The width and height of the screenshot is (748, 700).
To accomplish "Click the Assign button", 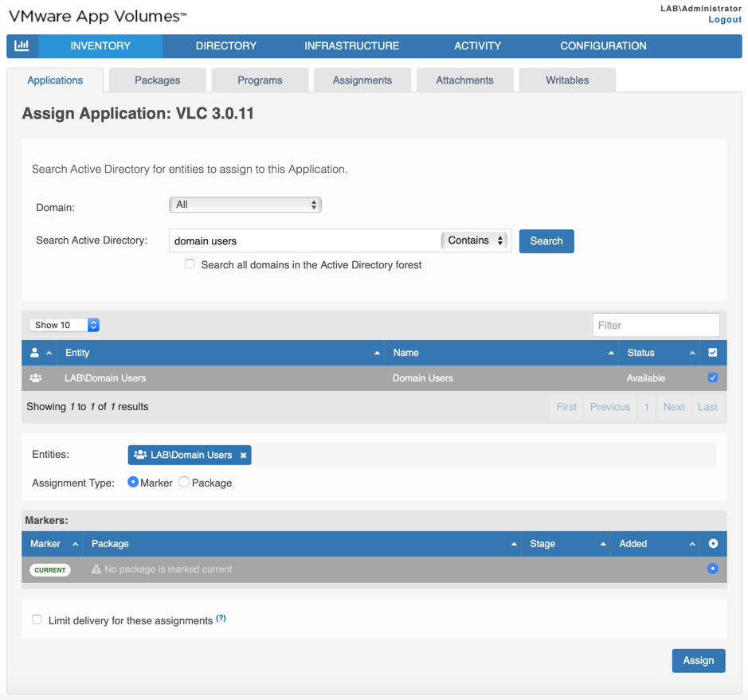I will click(698, 660).
